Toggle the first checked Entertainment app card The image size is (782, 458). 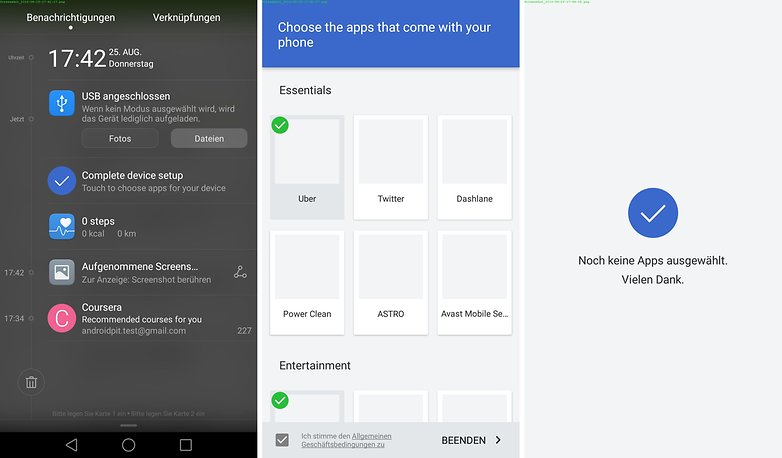pos(307,407)
